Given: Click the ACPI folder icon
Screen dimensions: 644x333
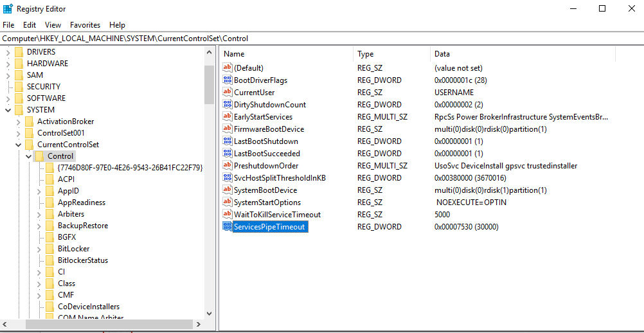Looking at the screenshot, I should tap(49, 179).
